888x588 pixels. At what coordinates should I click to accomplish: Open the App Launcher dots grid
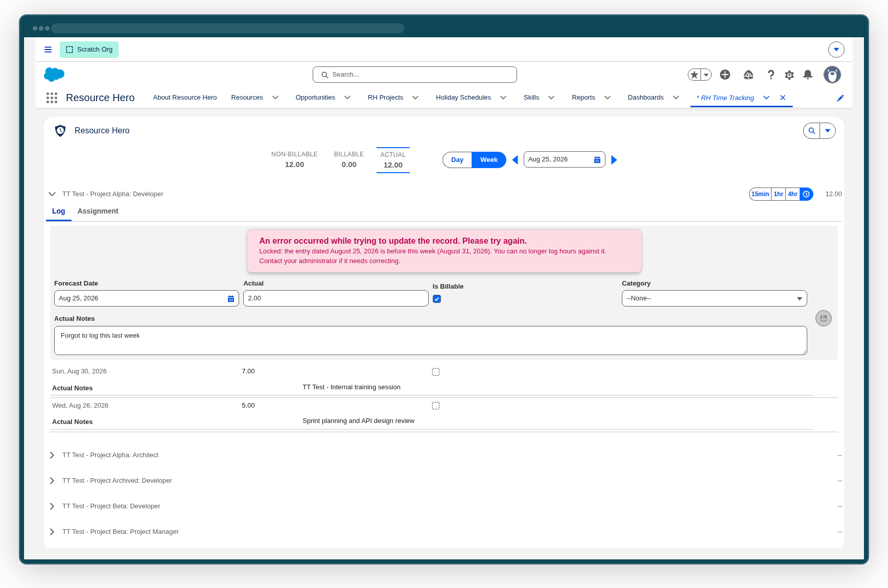point(52,98)
